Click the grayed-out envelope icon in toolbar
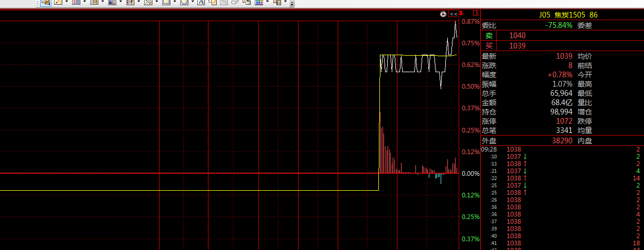The width and height of the screenshot is (644, 250). [223, 2]
